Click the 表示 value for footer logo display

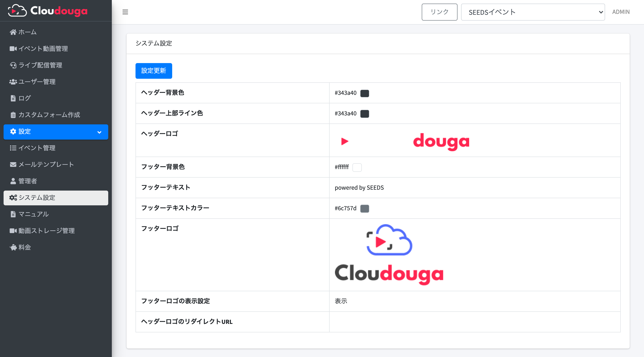pos(341,301)
